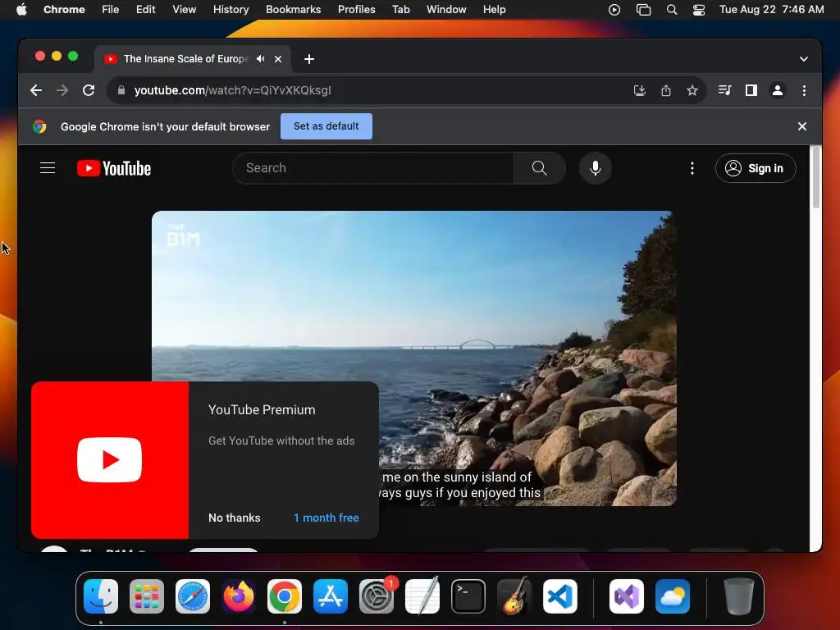The height and width of the screenshot is (630, 840).
Task: Click the search magnifier button
Action: point(540,168)
